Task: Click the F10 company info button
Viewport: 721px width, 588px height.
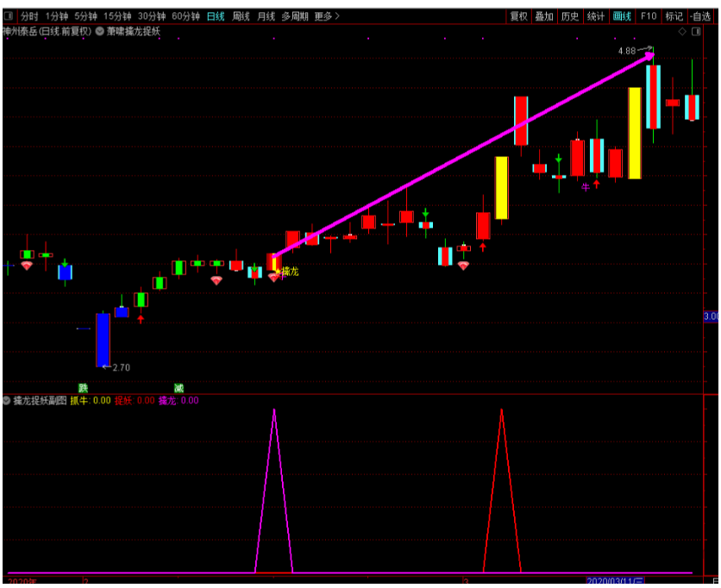Action: point(649,16)
